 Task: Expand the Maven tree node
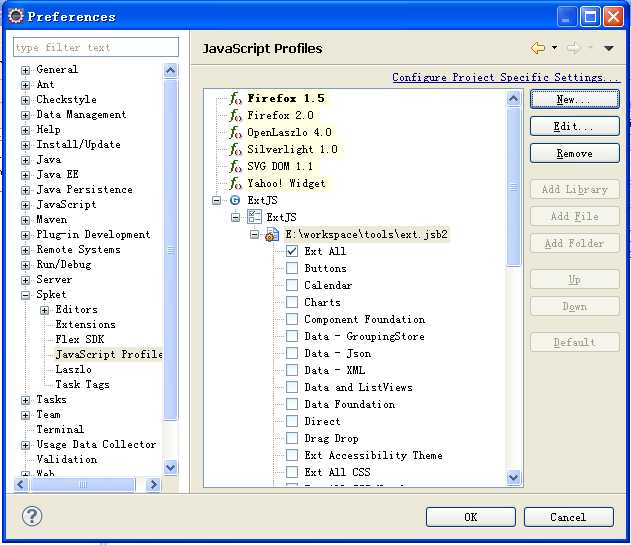(25, 220)
